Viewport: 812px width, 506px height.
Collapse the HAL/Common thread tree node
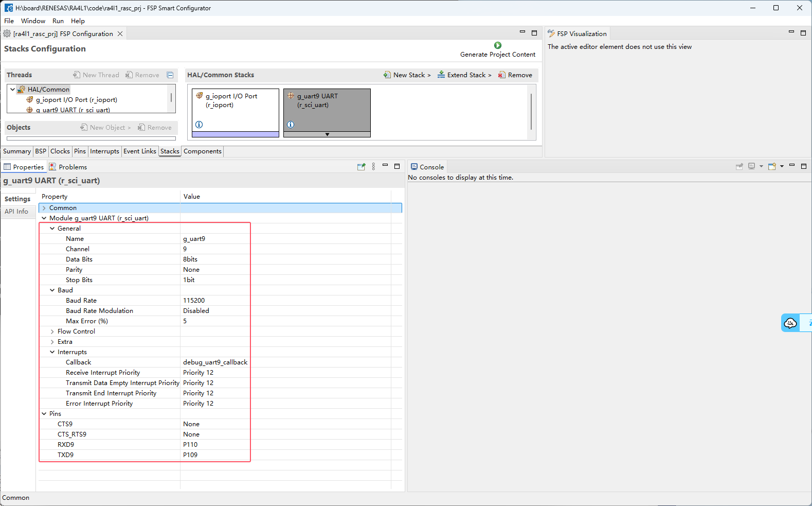pos(13,89)
